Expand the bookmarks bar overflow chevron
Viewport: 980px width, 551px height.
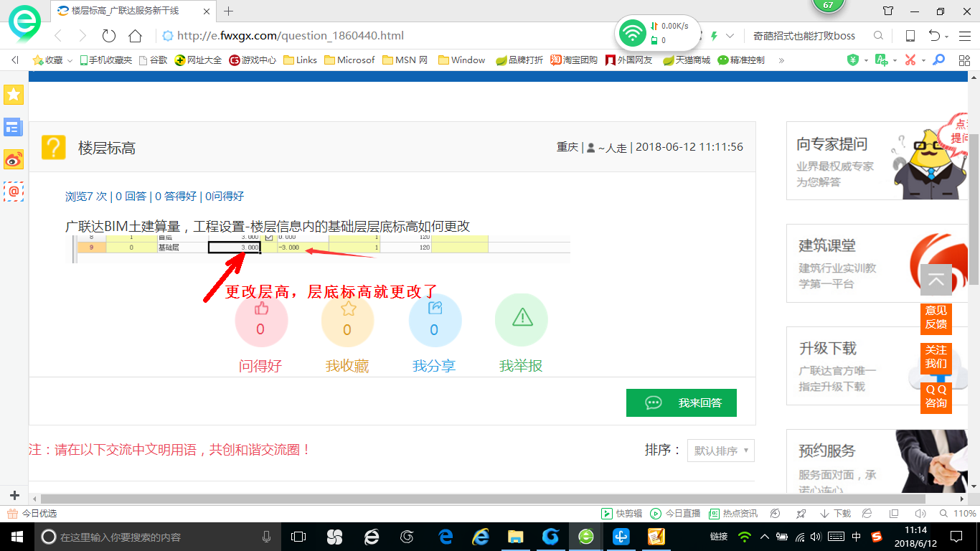[x=781, y=60]
